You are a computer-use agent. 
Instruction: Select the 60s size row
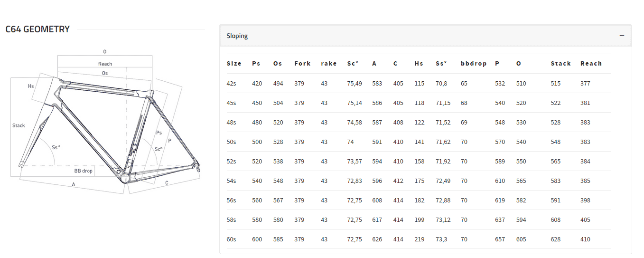tap(419, 239)
